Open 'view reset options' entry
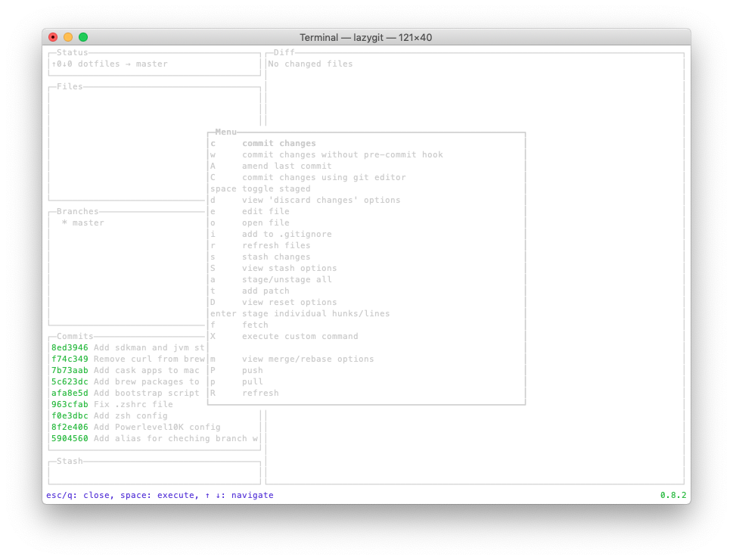733x560 pixels. pos(366,302)
